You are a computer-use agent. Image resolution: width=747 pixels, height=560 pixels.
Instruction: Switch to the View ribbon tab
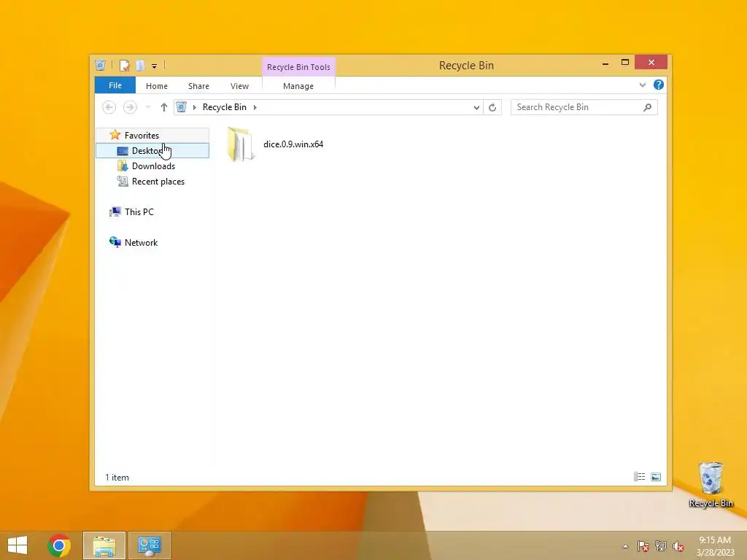[x=239, y=86]
